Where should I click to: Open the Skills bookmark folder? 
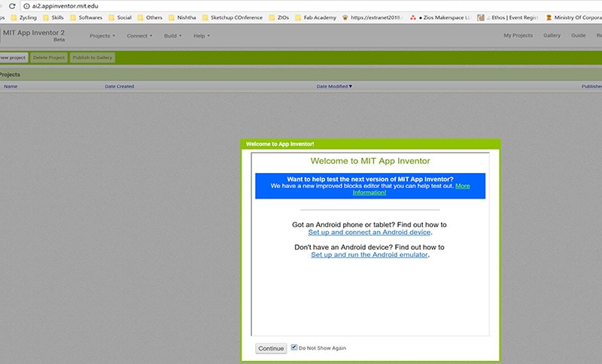(53, 17)
